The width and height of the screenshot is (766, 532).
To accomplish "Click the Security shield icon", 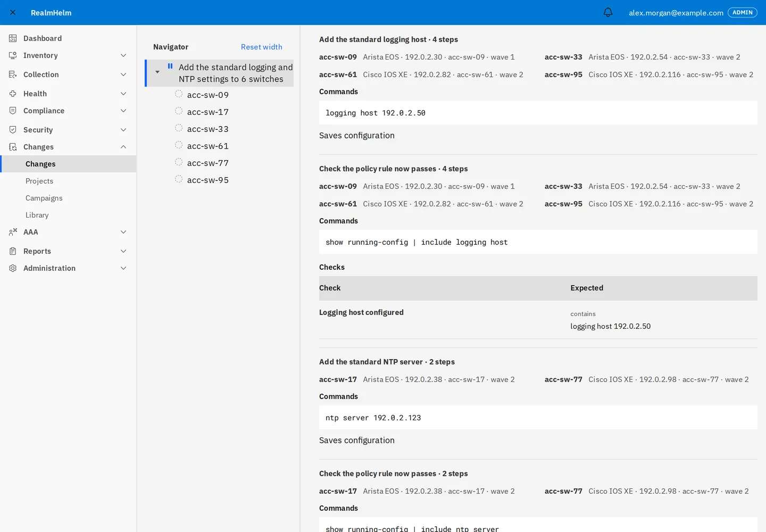I will (13, 130).
